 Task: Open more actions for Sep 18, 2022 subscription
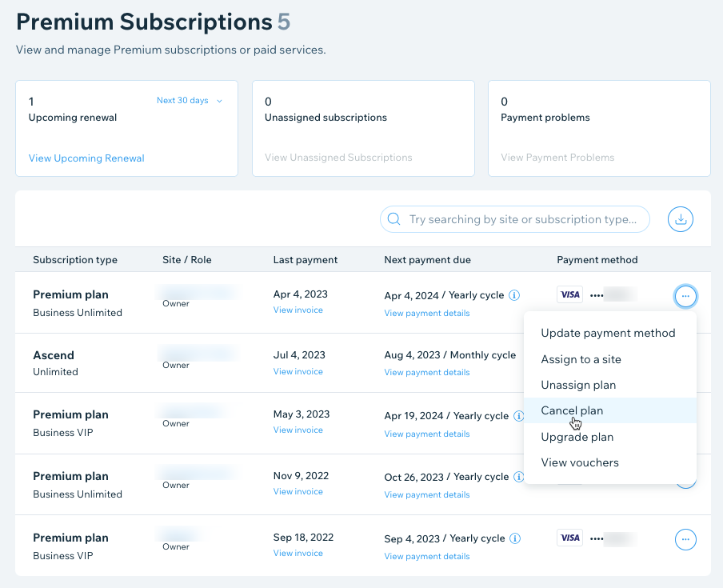(685, 540)
